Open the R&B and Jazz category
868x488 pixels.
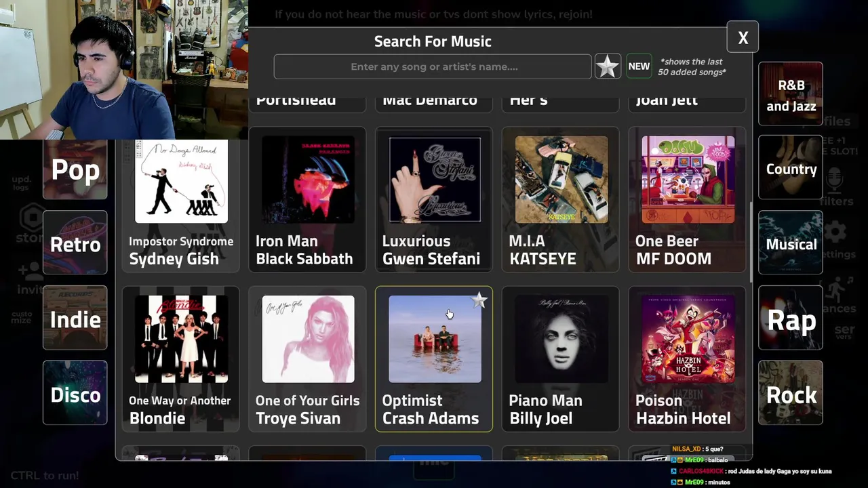(x=791, y=95)
